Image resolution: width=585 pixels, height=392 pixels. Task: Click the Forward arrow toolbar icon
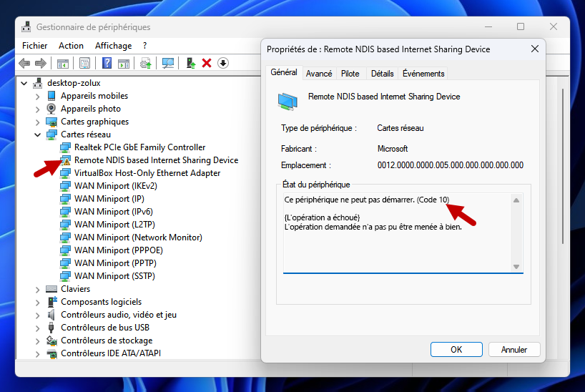pos(40,63)
